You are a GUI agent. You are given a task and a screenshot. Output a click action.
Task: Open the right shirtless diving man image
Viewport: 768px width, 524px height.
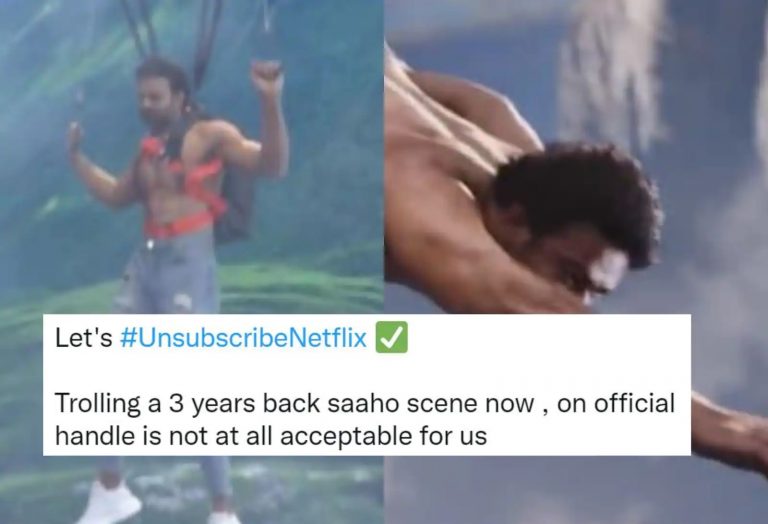(576, 157)
